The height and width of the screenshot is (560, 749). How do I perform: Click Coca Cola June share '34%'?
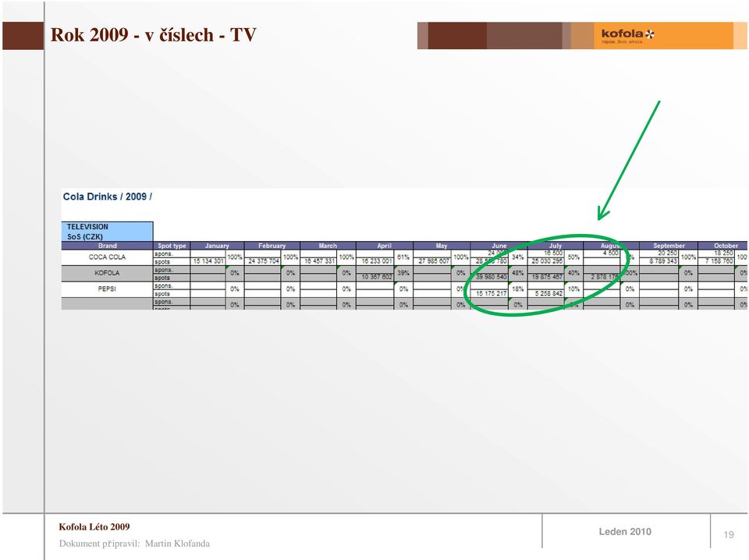[x=518, y=257]
